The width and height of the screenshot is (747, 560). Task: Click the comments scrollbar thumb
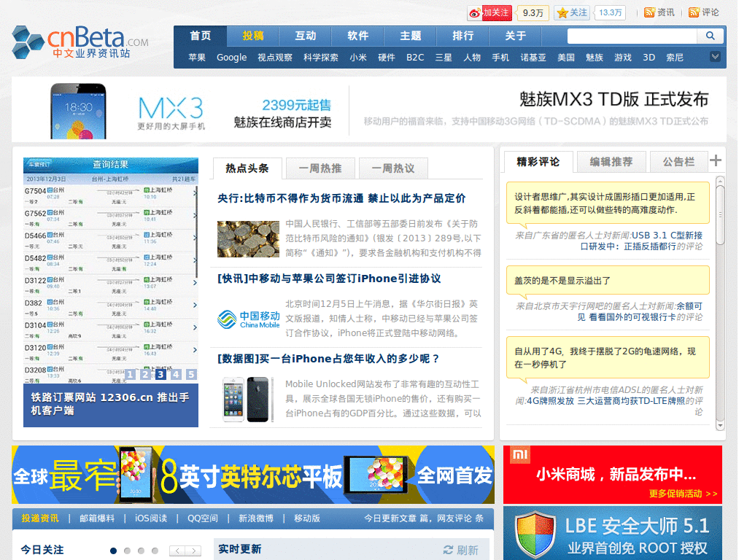[720, 215]
